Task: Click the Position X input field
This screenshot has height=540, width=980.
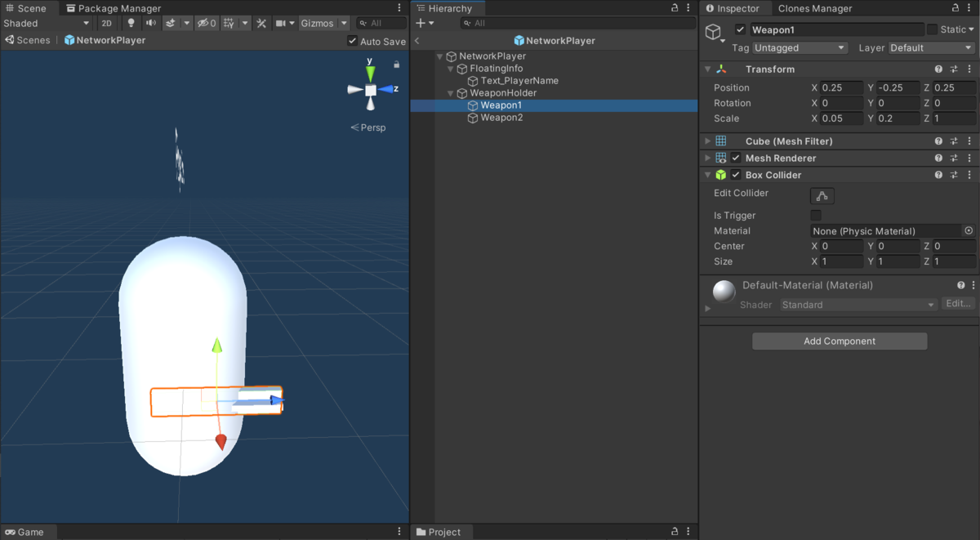Action: point(842,87)
